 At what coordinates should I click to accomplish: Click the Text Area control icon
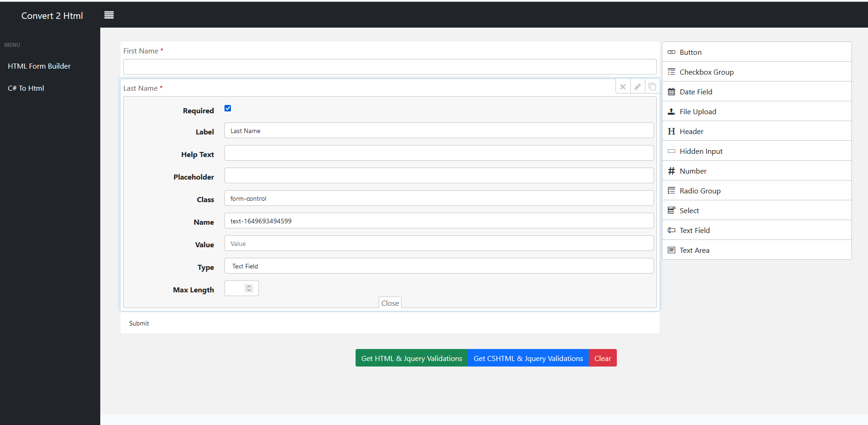672,250
